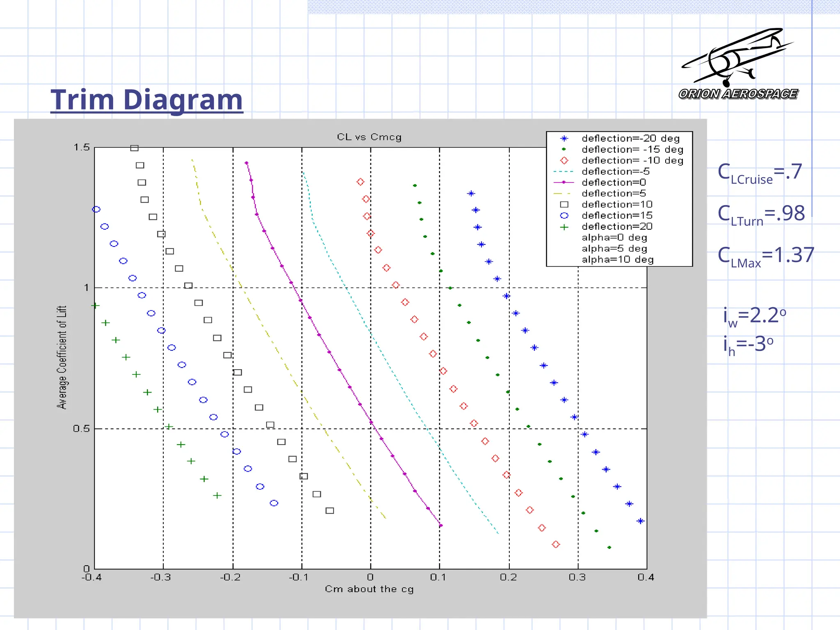Click the black square legend marker
This screenshot has height=630, width=840.
point(564,205)
